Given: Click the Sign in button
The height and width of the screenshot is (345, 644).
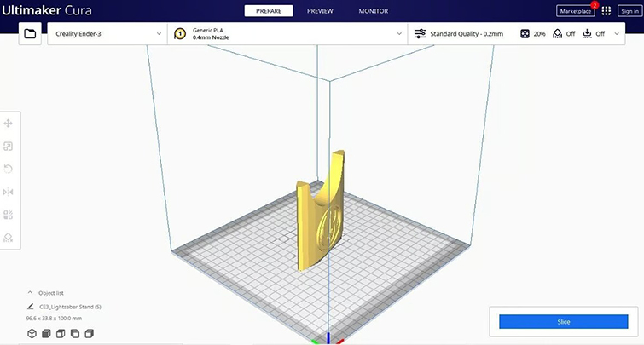Looking at the screenshot, I should click(629, 11).
